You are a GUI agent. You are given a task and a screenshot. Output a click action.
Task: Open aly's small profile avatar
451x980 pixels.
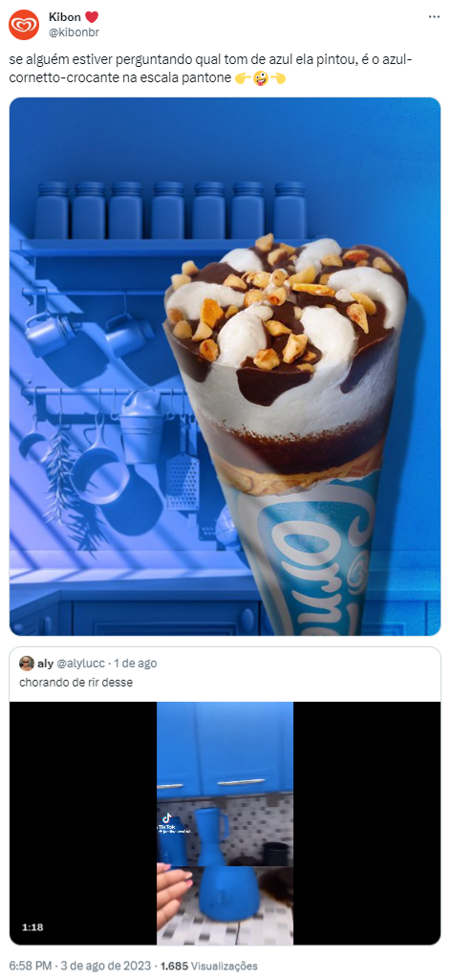tap(26, 664)
